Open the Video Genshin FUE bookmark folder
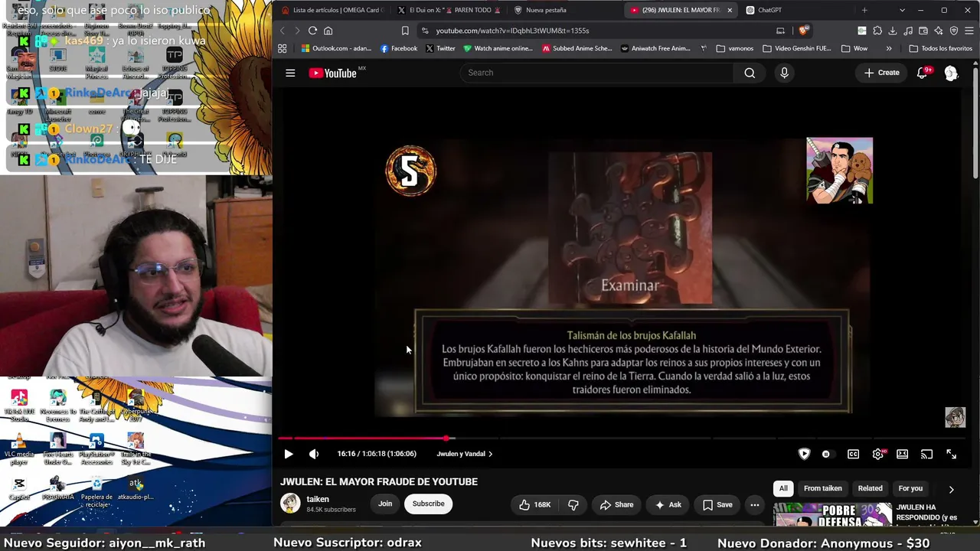Screen dimensions: 980x551 (796, 48)
